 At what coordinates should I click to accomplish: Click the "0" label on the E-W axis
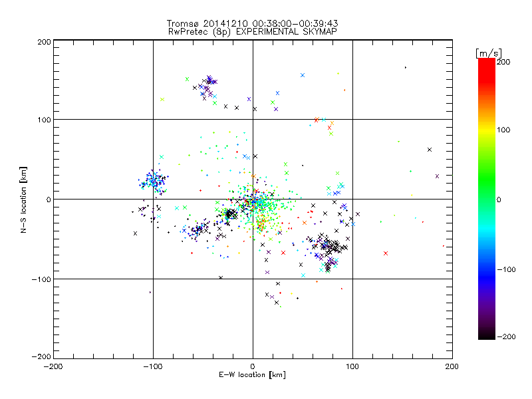pos(253,366)
